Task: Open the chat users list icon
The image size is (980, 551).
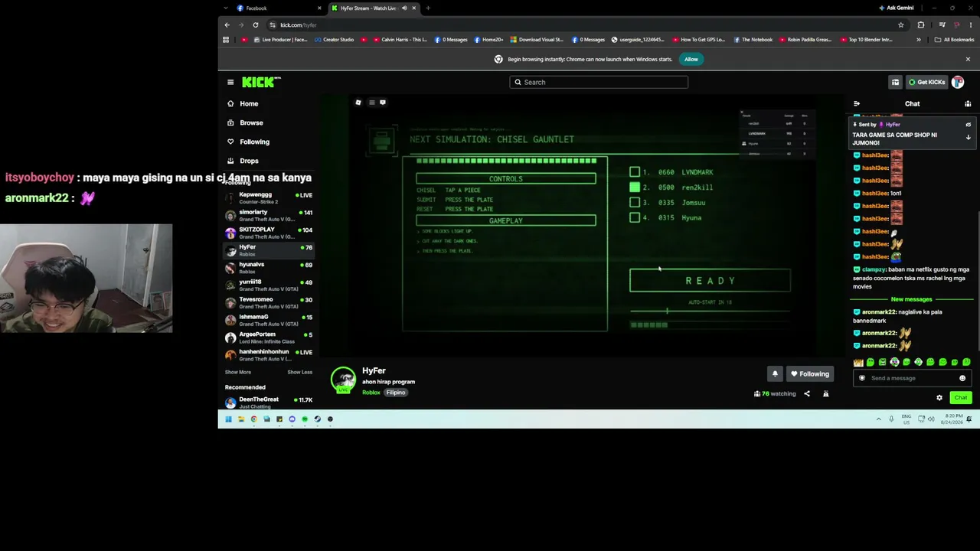Action: (968, 103)
